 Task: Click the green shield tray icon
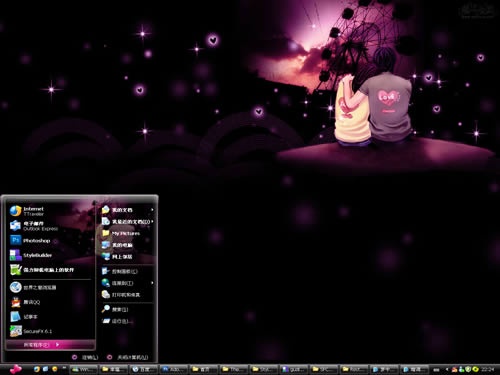point(468,369)
